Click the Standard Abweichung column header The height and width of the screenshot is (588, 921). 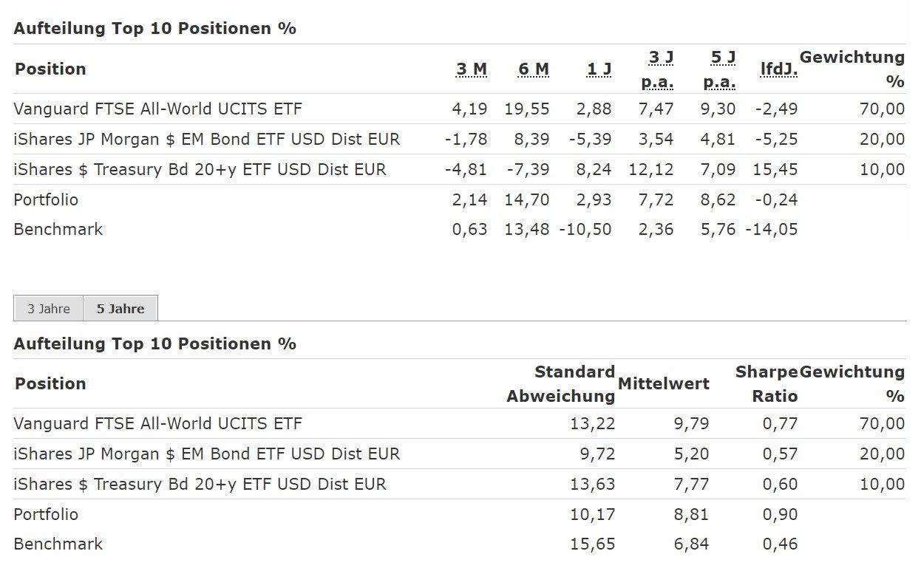coord(561,384)
